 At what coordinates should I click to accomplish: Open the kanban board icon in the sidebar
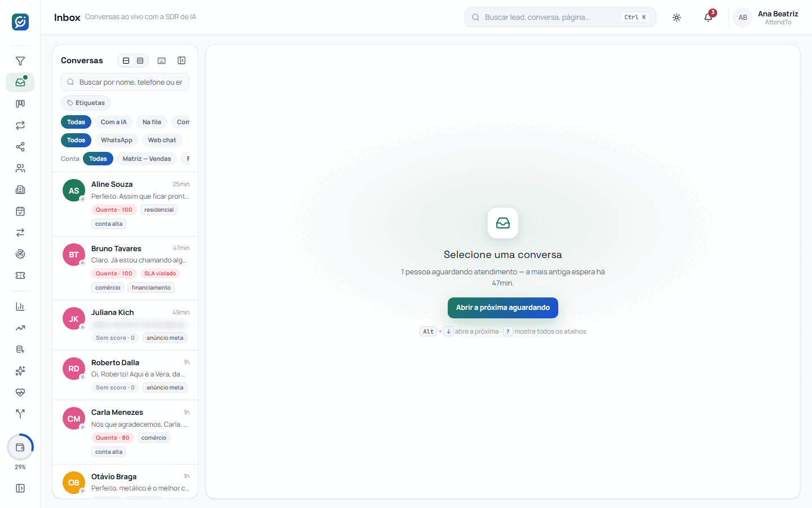point(20,104)
